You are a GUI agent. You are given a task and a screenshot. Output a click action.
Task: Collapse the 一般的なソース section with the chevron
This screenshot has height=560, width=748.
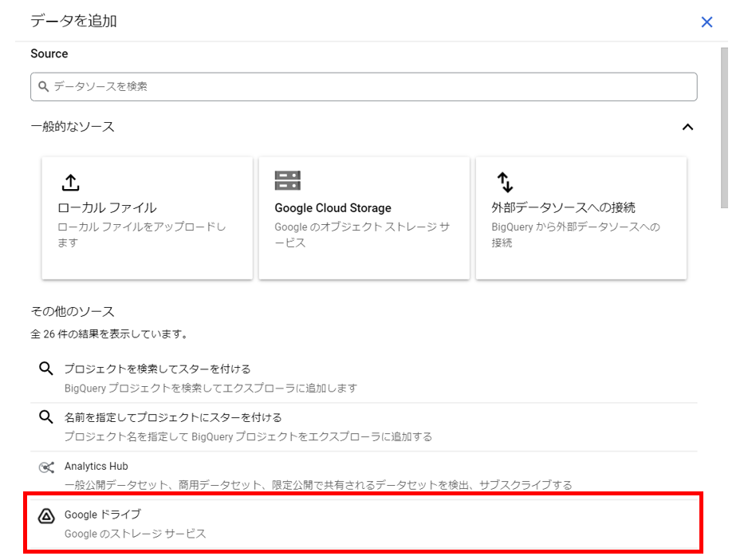pyautogui.click(x=687, y=127)
